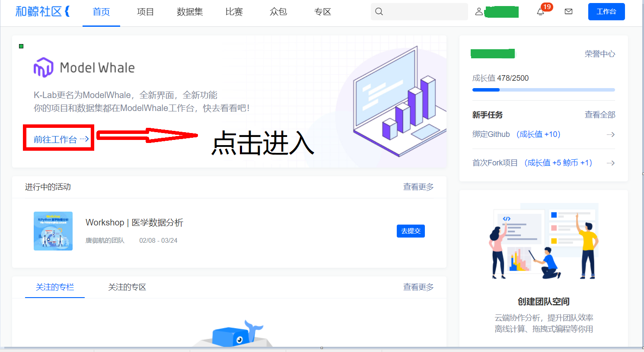Click 查看全部 beside 新手任务
Screen dimensions: 644x352
point(600,114)
